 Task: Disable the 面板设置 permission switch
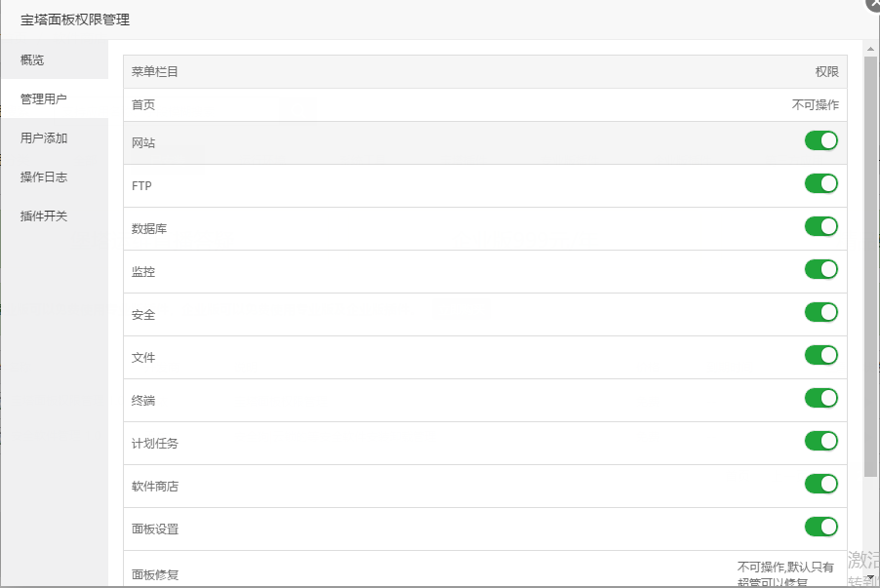coord(820,528)
